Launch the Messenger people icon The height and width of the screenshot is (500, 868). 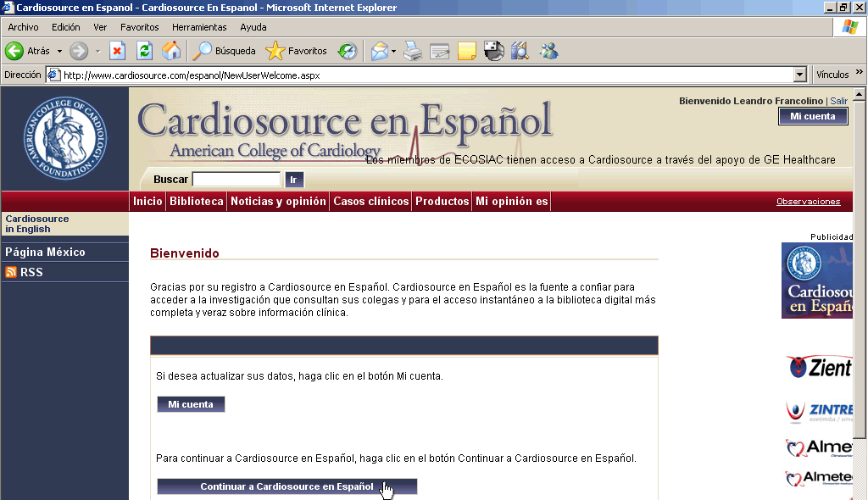[x=548, y=51]
